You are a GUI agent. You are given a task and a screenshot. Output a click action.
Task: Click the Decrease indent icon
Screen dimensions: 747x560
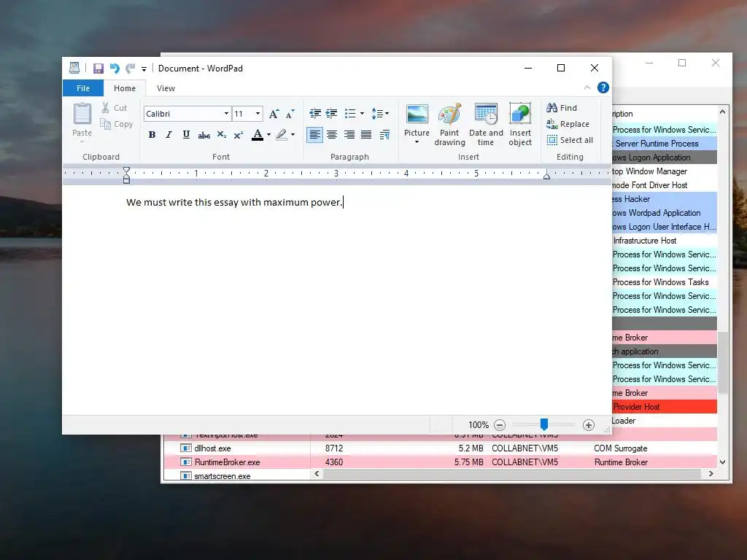tap(315, 113)
